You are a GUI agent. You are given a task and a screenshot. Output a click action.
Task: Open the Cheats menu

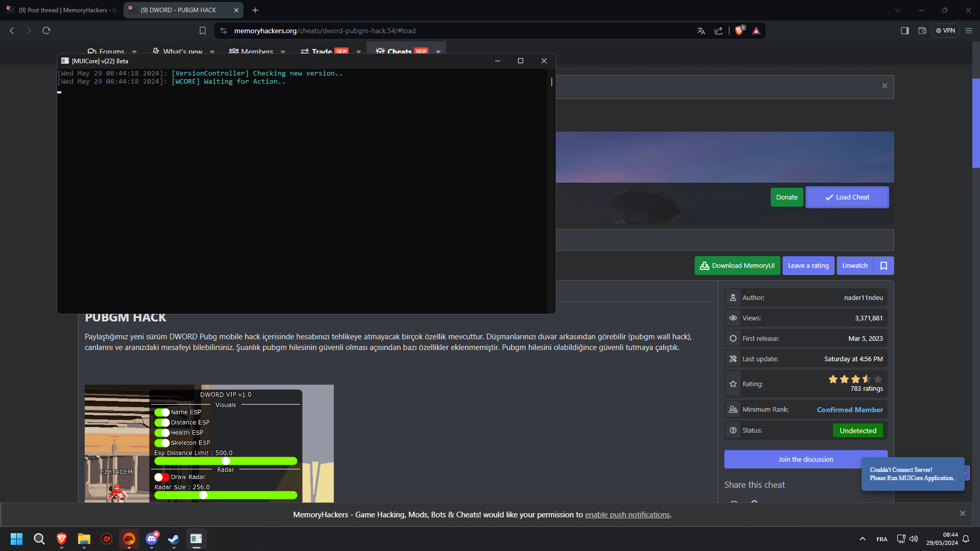point(402,52)
